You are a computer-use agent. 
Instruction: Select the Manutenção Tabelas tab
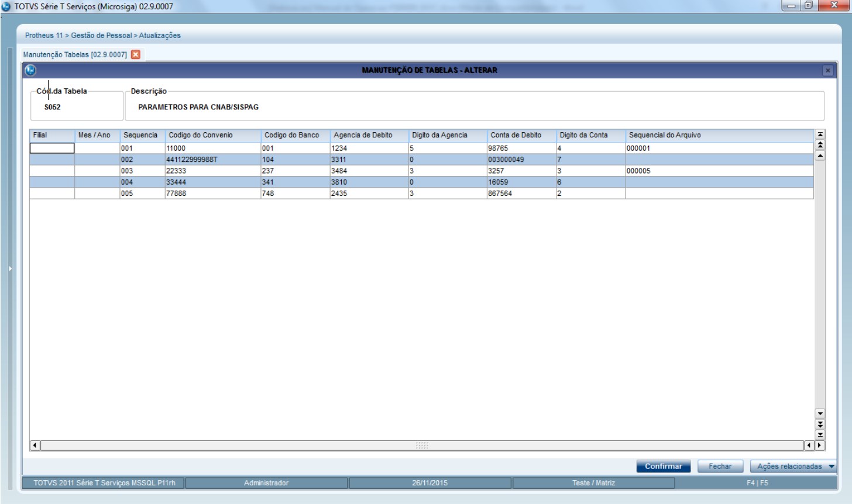(75, 54)
